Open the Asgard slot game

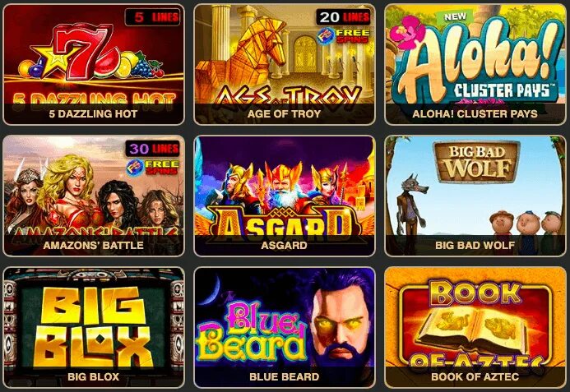tap(285, 196)
